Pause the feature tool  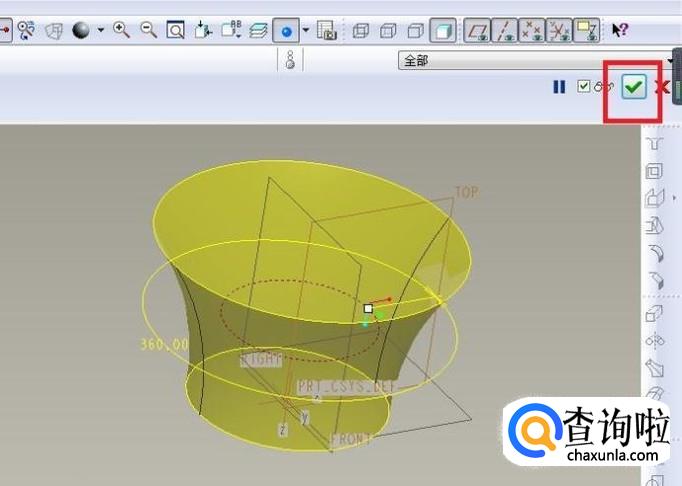(559, 87)
